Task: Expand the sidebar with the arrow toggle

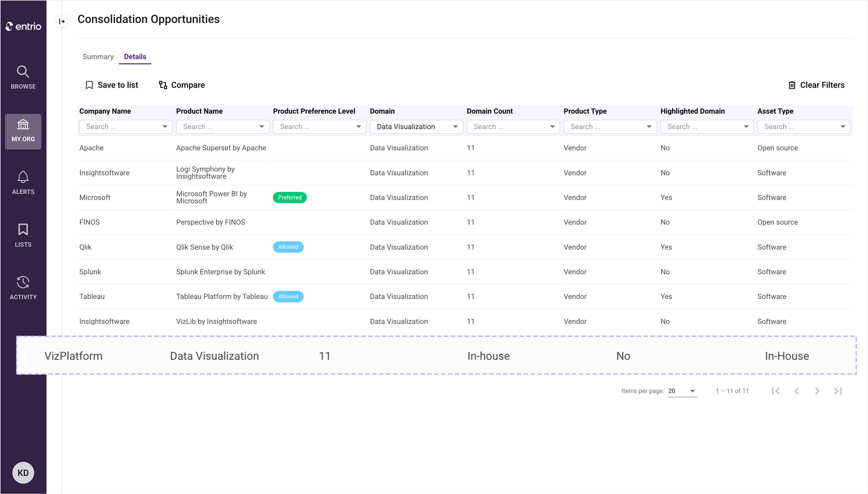Action: (62, 22)
